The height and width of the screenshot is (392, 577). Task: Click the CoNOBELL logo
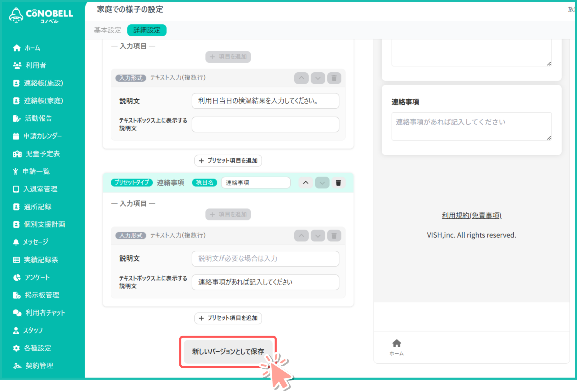tap(41, 15)
